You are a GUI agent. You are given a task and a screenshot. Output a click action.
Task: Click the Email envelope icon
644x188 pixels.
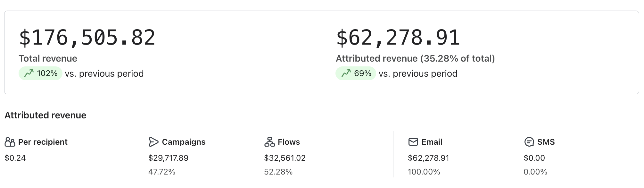click(413, 142)
